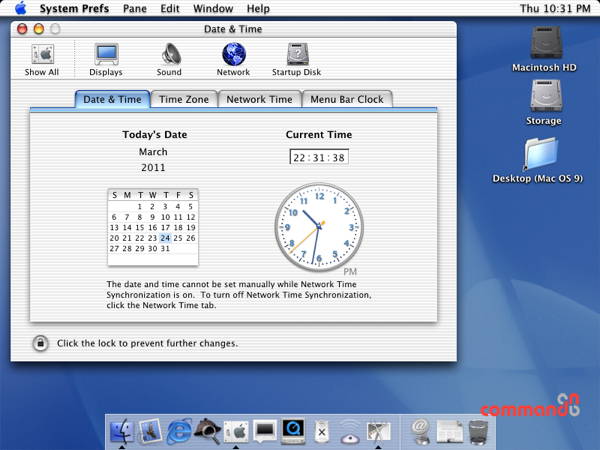This screenshot has height=450, width=600.
Task: Select day 18 in the calendar
Action: [x=178, y=228]
